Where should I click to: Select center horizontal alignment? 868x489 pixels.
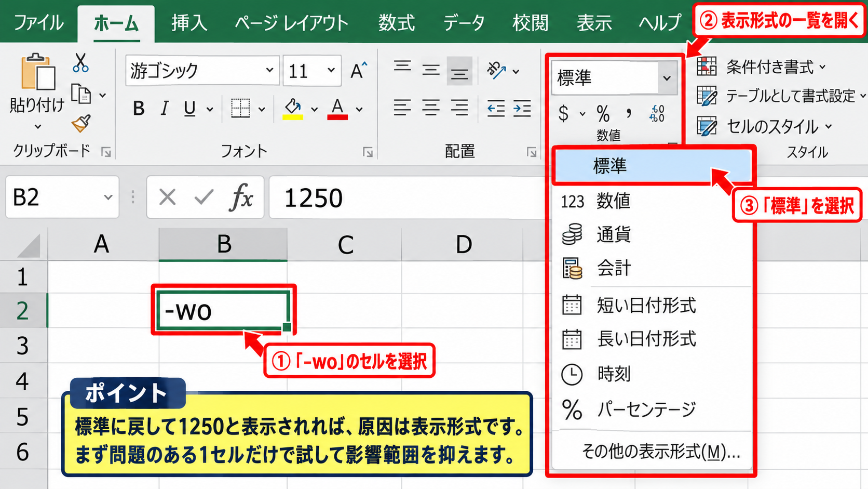pos(431,108)
